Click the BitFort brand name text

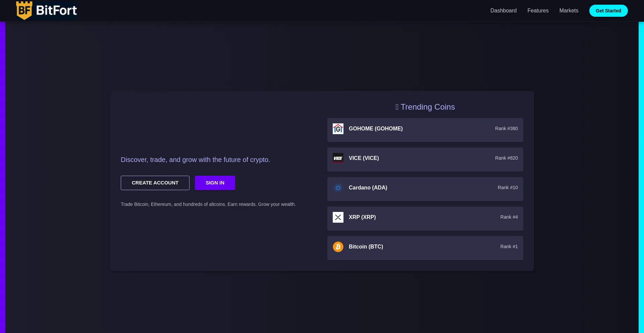(56, 10)
